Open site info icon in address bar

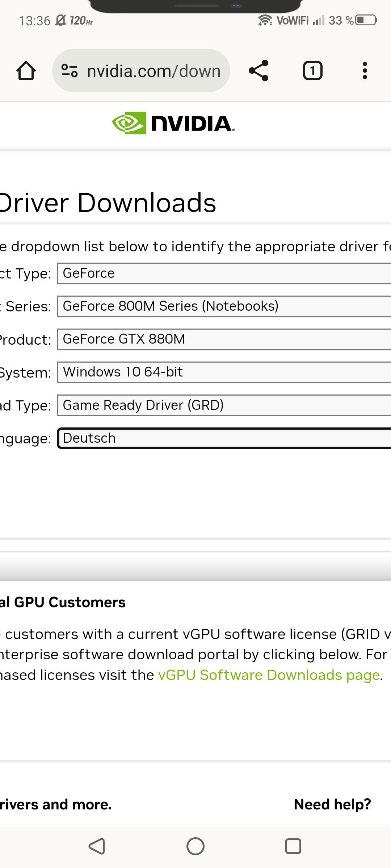[x=69, y=71]
